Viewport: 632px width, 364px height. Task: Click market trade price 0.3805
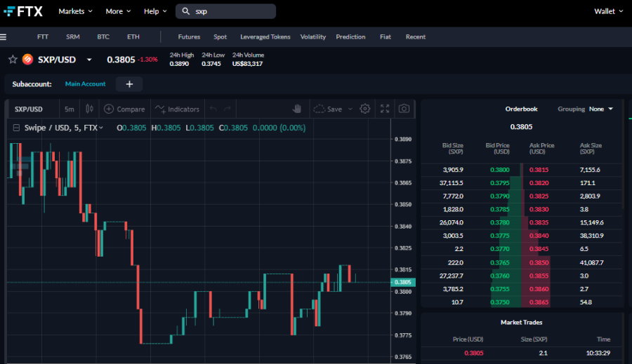pyautogui.click(x=473, y=353)
